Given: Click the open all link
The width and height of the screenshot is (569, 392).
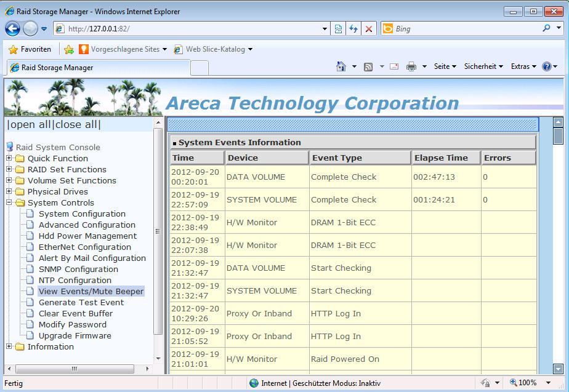Looking at the screenshot, I should [x=30, y=125].
